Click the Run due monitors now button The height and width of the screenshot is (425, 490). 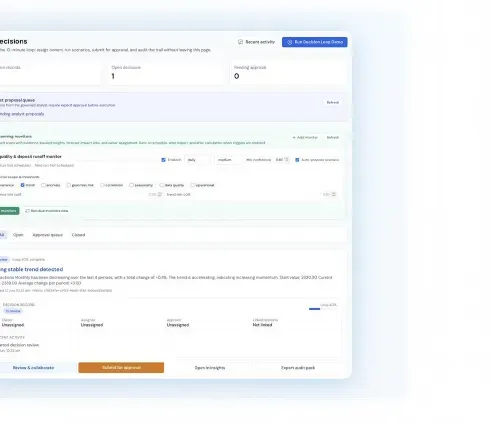pyautogui.click(x=47, y=211)
